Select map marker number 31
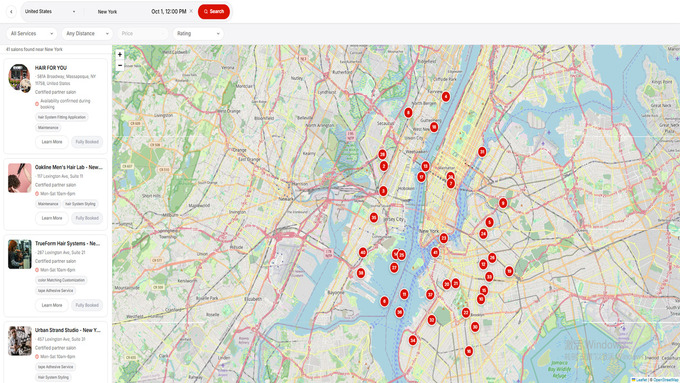The image size is (680, 383). click(482, 152)
